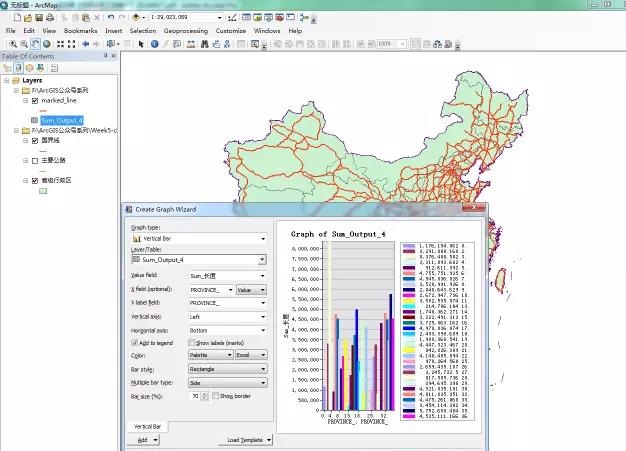Open the Multiple bar type dropdown
The image size is (626, 451).
point(228,383)
